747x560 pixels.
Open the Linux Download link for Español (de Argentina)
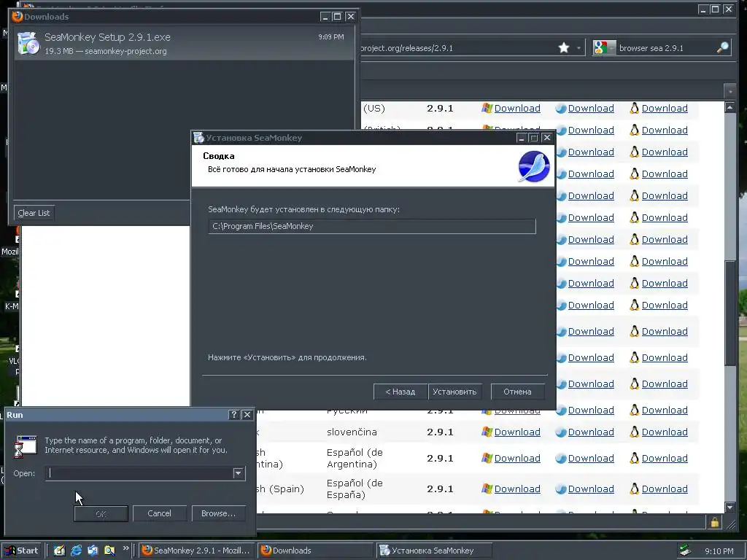tap(665, 458)
